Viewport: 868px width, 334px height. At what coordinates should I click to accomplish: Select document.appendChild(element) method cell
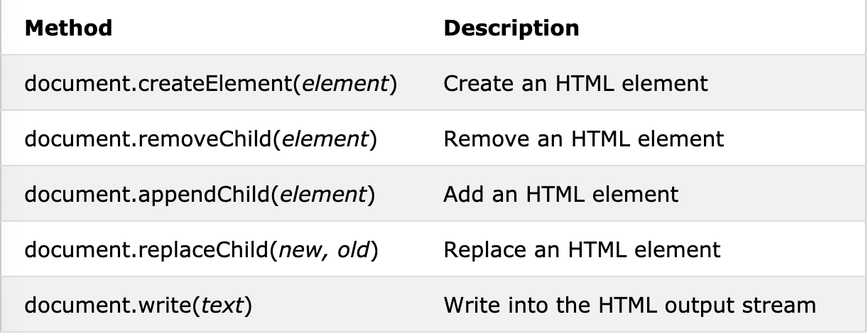pos(199,194)
